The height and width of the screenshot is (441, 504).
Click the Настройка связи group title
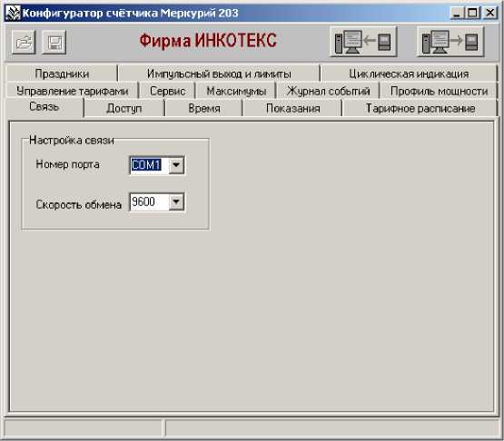point(72,141)
